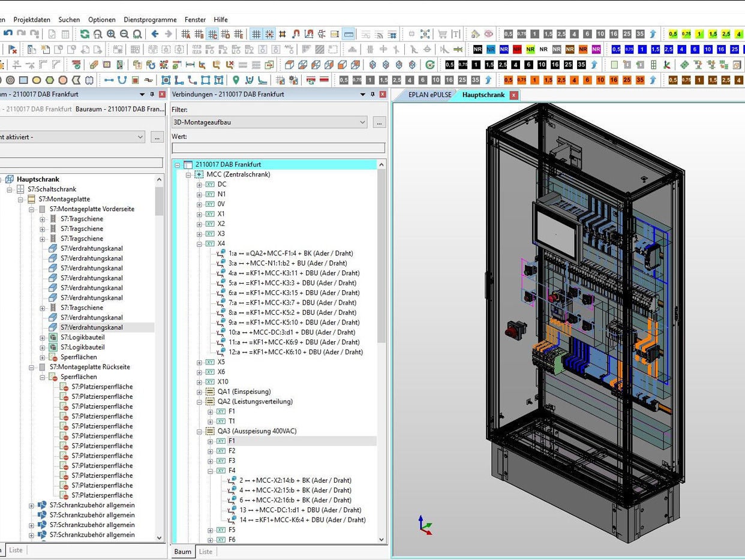
Task: Click the green project update/refresh icon
Action: pyautogui.click(x=84, y=34)
